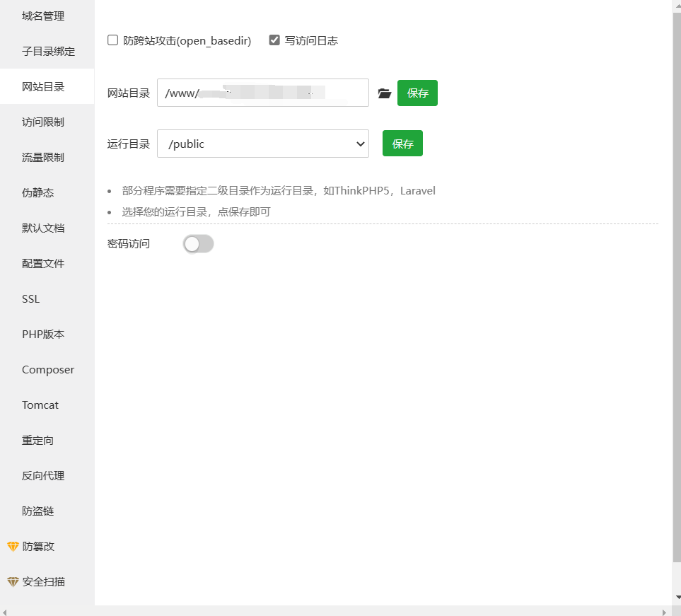The width and height of the screenshot is (681, 616).
Task: Open the 域名管理 tab
Action: tap(43, 16)
